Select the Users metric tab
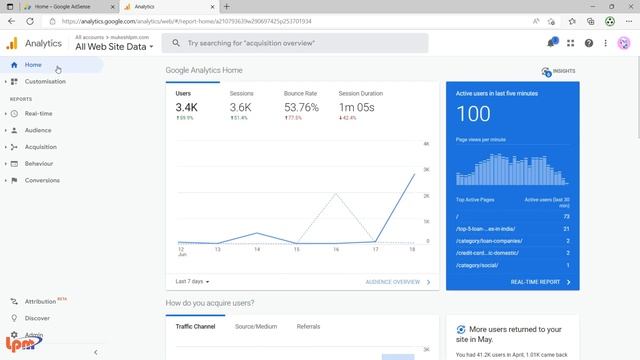The image size is (640, 360). coord(193,105)
